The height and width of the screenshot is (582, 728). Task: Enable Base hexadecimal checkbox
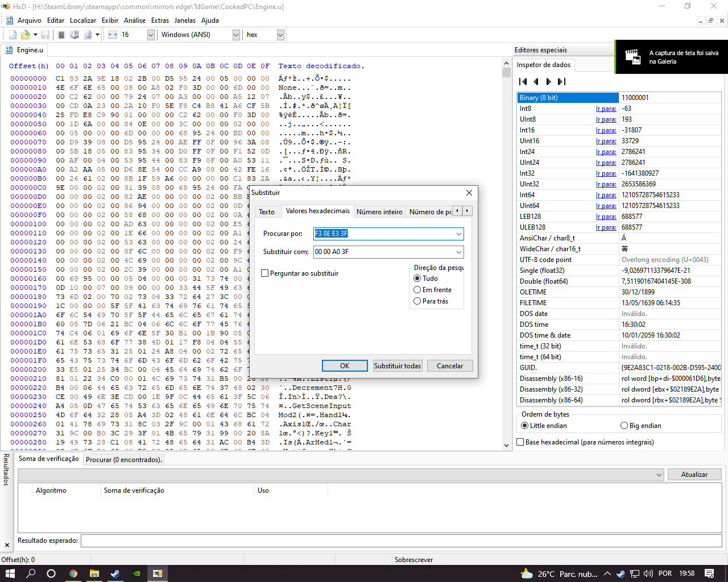coord(520,442)
